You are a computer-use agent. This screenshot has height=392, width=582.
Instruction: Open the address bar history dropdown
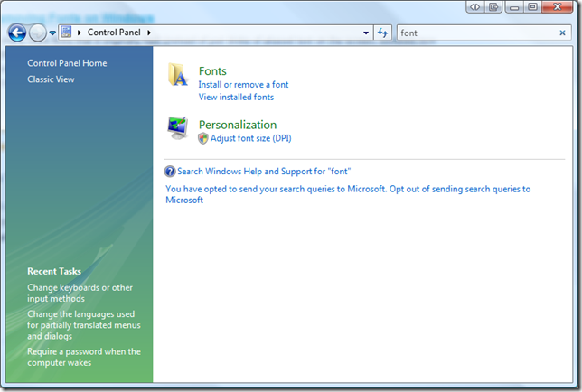(366, 33)
